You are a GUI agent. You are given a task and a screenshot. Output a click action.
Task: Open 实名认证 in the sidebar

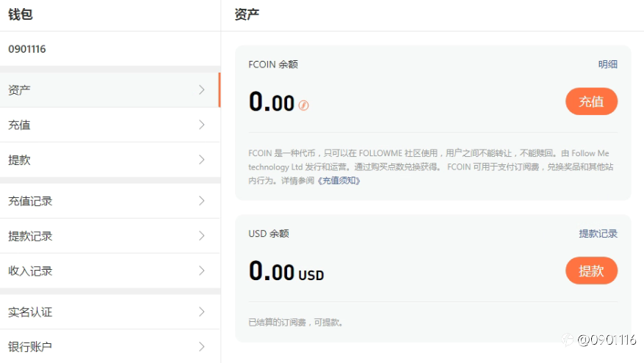[110, 312]
